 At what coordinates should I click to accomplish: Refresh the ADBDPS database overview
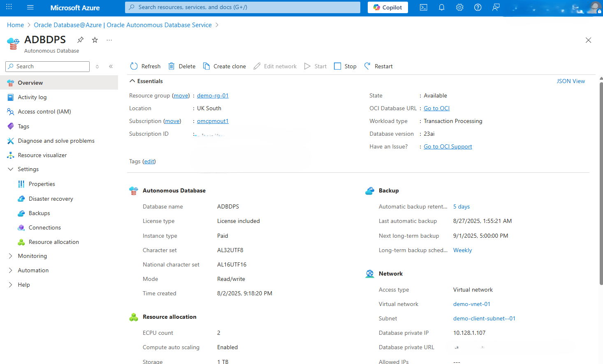click(145, 66)
